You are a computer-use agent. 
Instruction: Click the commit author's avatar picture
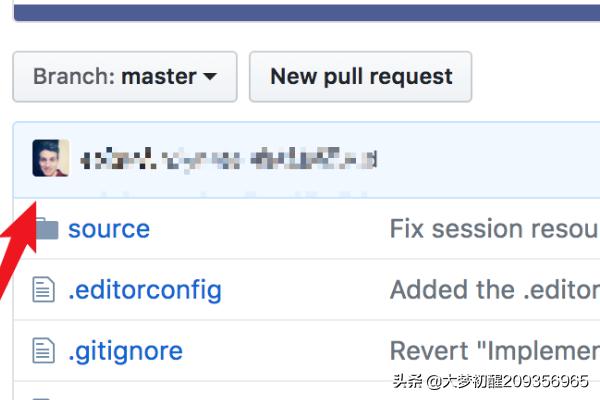51,159
